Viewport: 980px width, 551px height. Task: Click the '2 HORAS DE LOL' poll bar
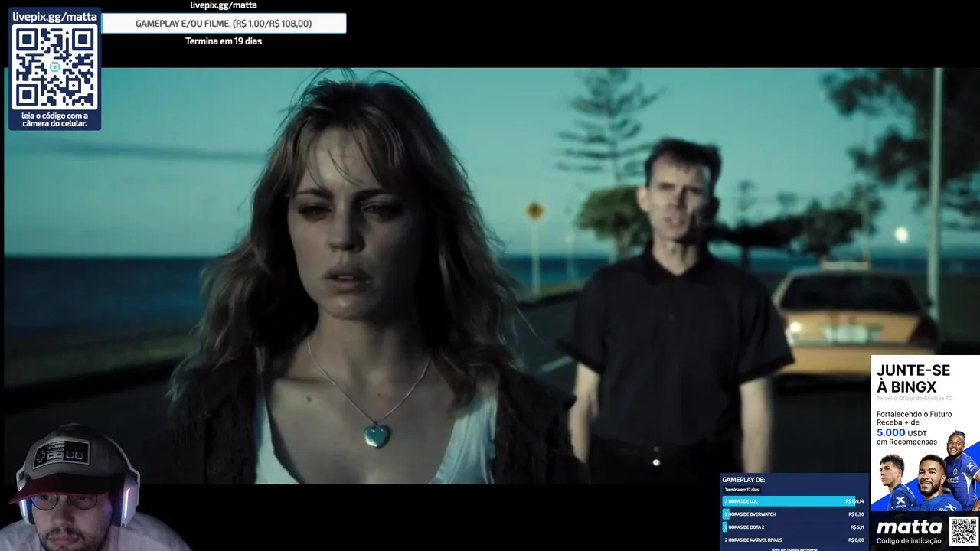click(x=794, y=501)
